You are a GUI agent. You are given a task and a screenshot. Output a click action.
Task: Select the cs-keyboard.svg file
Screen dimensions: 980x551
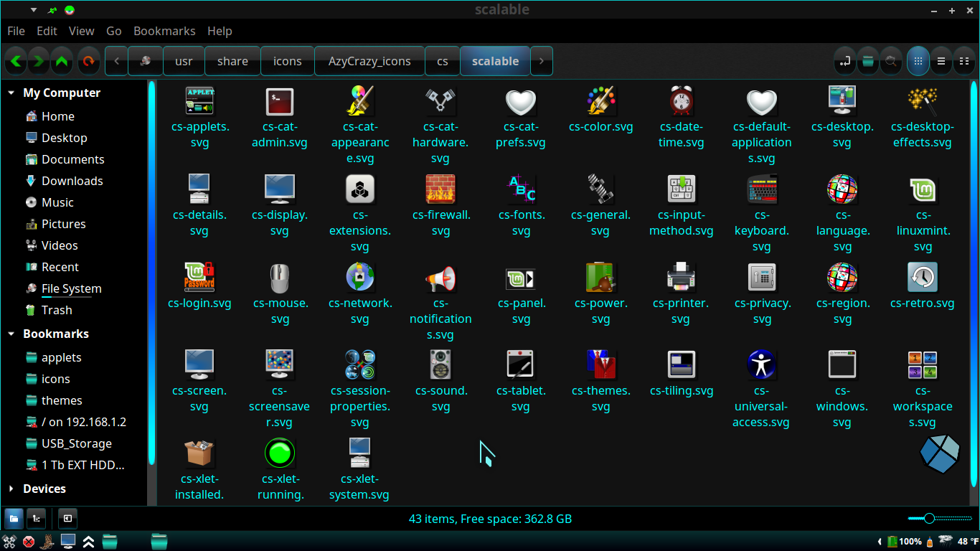point(762,214)
